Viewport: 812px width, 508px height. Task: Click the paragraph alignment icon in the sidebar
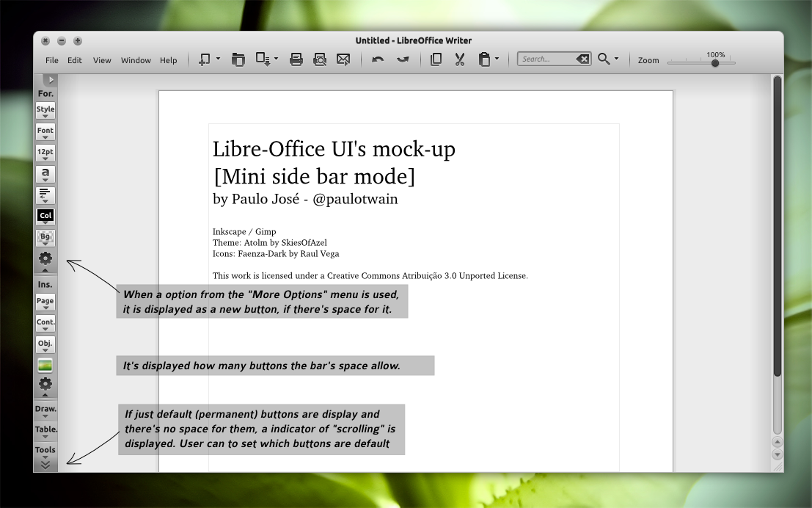tap(45, 195)
